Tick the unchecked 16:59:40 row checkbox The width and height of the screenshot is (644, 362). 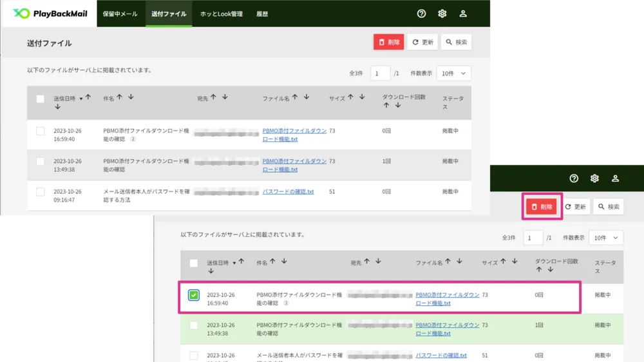pyautogui.click(x=40, y=131)
